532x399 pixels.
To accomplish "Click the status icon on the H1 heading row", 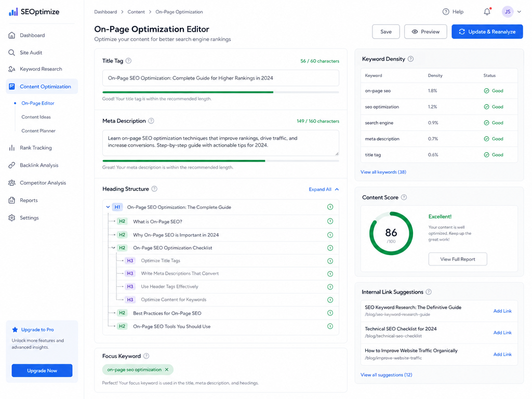I will click(x=330, y=207).
